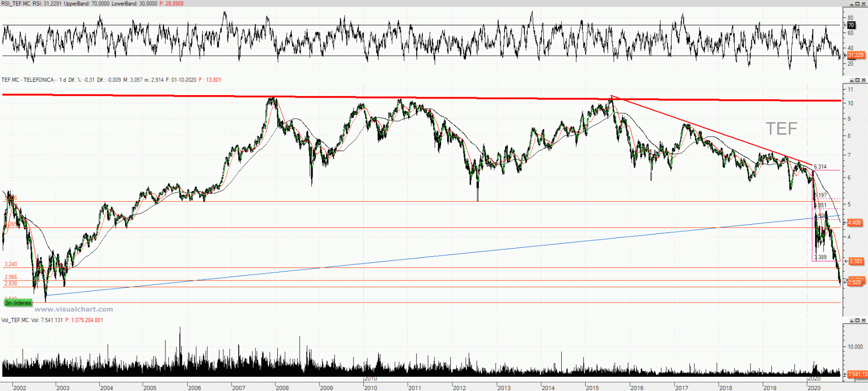This screenshot has height=391, width=868.
Task: Maximize the TEF.MC price pane
Action: (x=858, y=80)
